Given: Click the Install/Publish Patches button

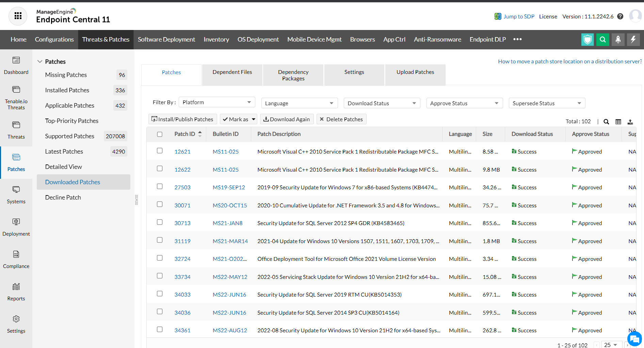Looking at the screenshot, I should point(183,119).
